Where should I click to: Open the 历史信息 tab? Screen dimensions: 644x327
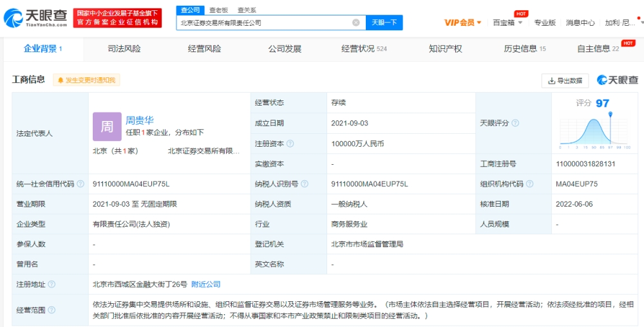[525, 49]
